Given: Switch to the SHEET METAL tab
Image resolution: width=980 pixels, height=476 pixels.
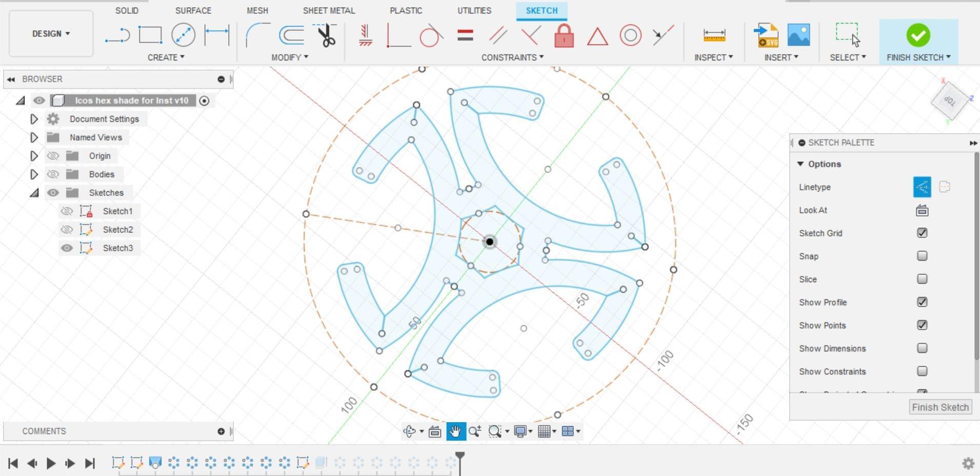Looking at the screenshot, I should [x=329, y=11].
